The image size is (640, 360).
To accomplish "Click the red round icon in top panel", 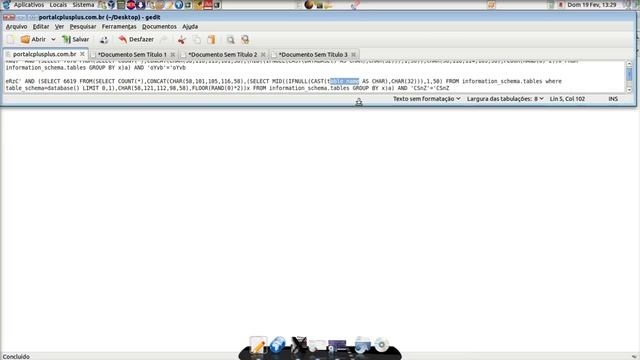I will pos(131,5).
